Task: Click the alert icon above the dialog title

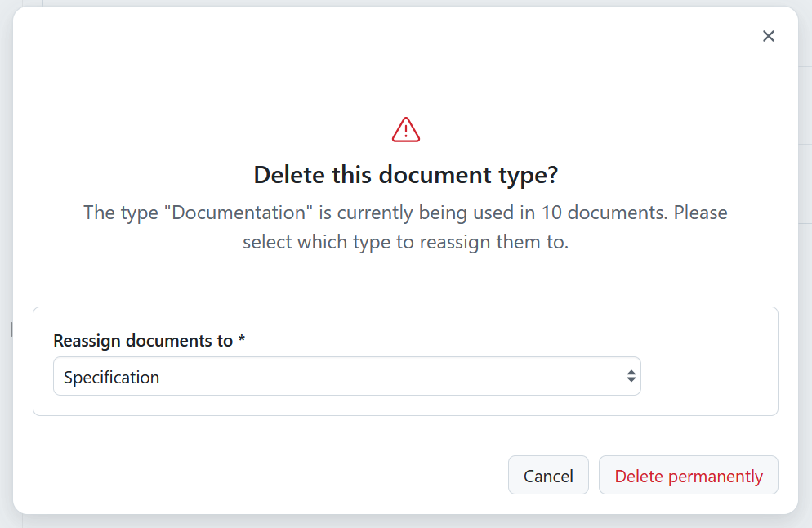Action: [x=405, y=128]
